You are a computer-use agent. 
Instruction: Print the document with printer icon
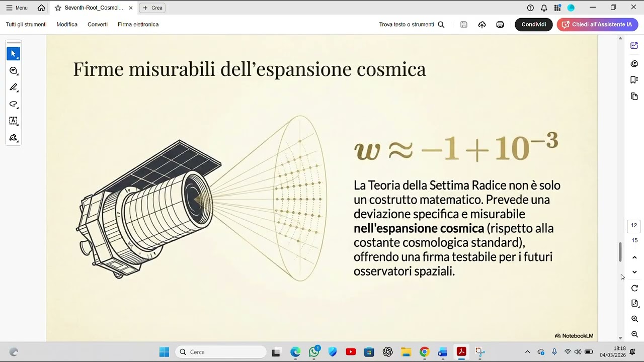500,25
